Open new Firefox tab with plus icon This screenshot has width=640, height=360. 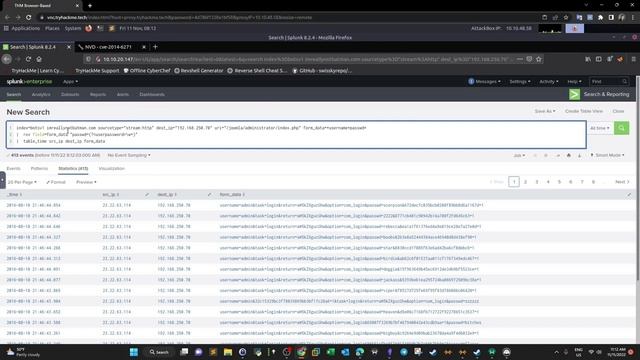point(155,47)
